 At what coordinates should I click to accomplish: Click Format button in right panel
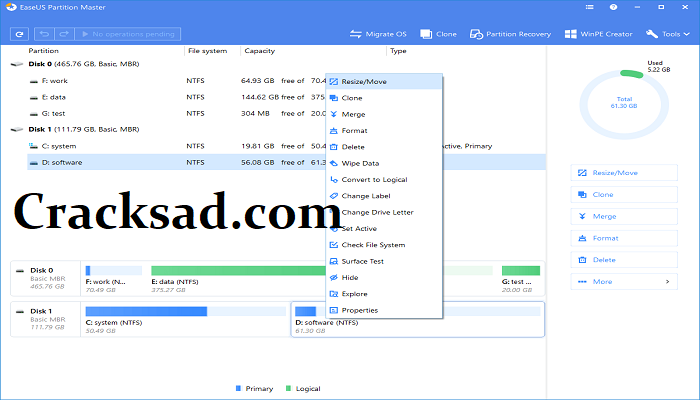(624, 238)
